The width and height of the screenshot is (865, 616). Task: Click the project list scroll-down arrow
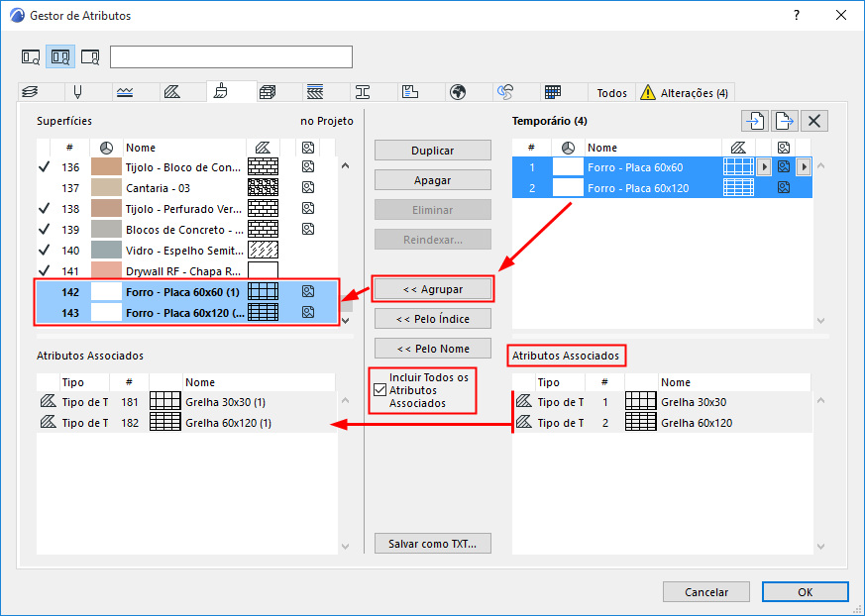click(346, 320)
